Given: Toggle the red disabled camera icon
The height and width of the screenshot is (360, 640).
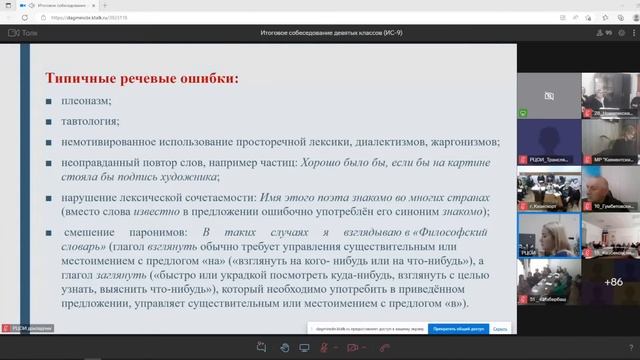Looking at the screenshot, I should tap(352, 347).
